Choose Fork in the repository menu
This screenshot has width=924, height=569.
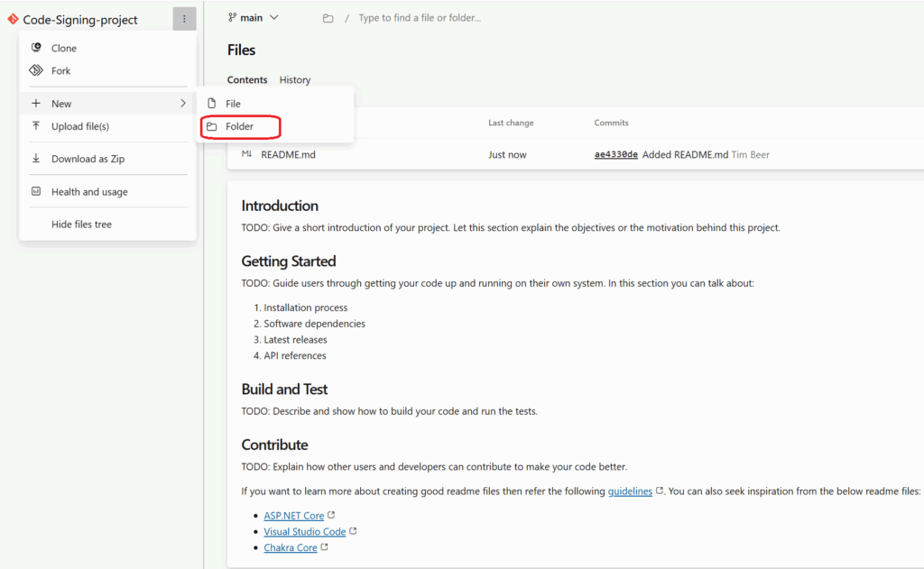click(60, 70)
